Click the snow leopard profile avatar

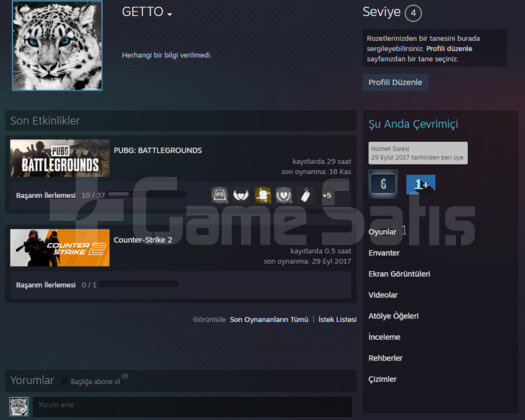tap(57, 45)
